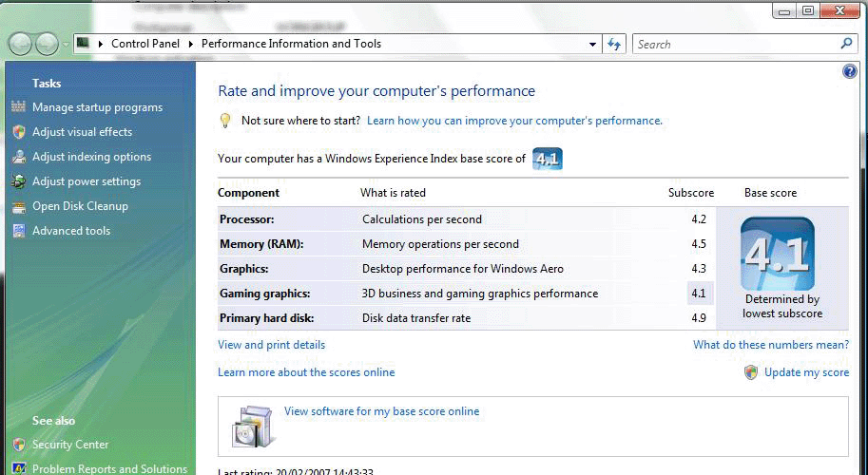Click the refresh arrows button

[614, 45]
